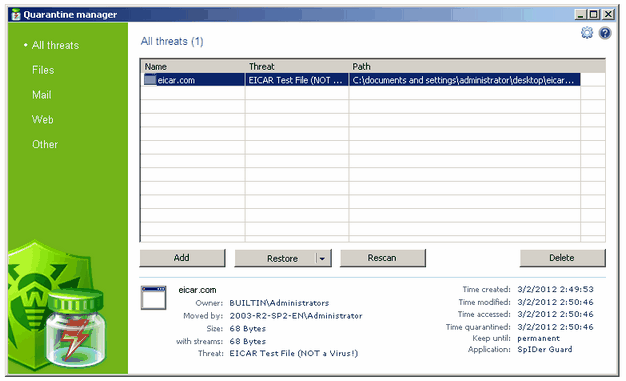Expand the Restore dropdown arrow
This screenshot has height=381, width=626.
tap(323, 258)
